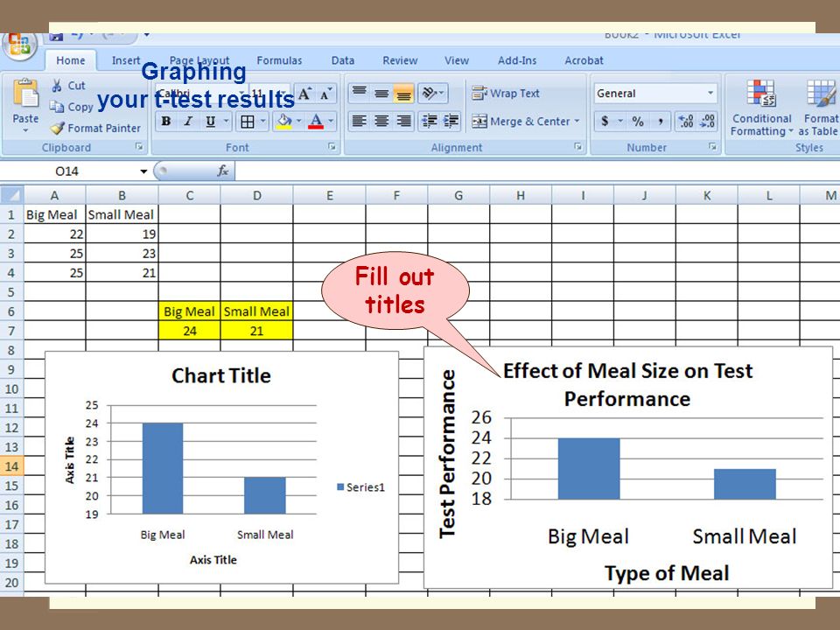Open the Review ribbon tab
The height and width of the screenshot is (630, 840).
(x=400, y=60)
